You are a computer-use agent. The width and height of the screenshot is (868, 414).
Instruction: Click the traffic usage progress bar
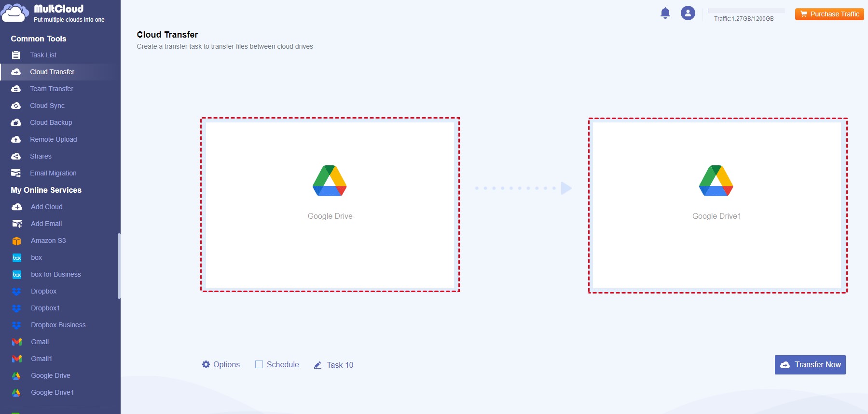pos(746,10)
